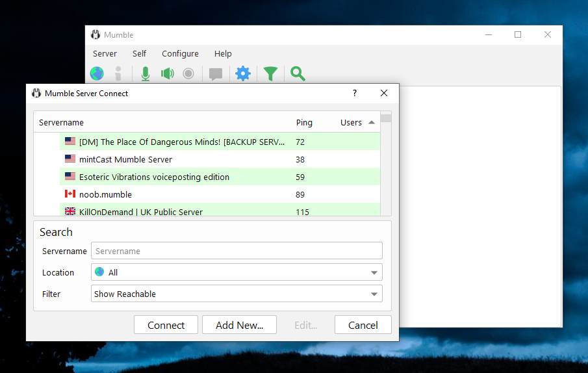This screenshot has width=588, height=373.
Task: Open the Filter dropdown showing Show Reachable
Action: click(x=236, y=294)
